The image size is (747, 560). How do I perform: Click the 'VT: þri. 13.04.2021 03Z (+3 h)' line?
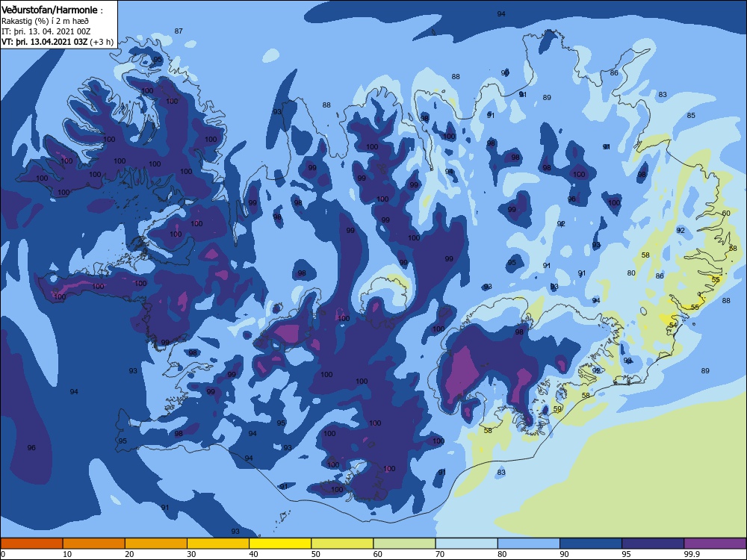[x=58, y=42]
